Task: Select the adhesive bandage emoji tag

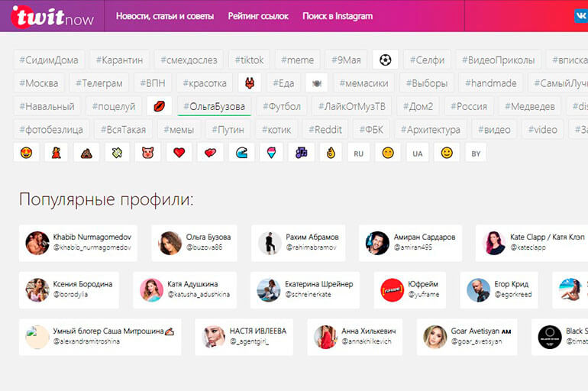Action: click(117, 153)
